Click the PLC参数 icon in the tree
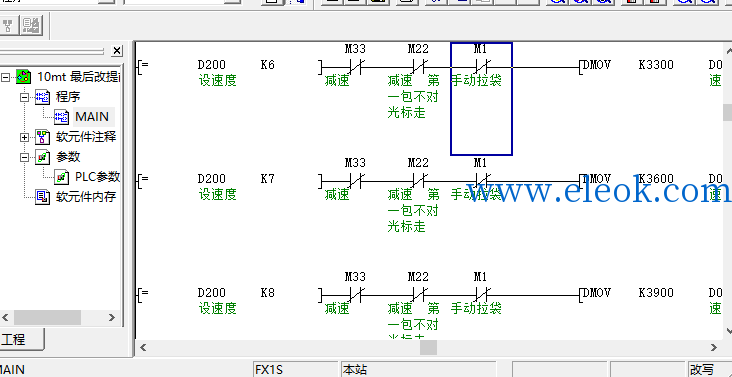Screen dimensions: 732x377 point(61,177)
